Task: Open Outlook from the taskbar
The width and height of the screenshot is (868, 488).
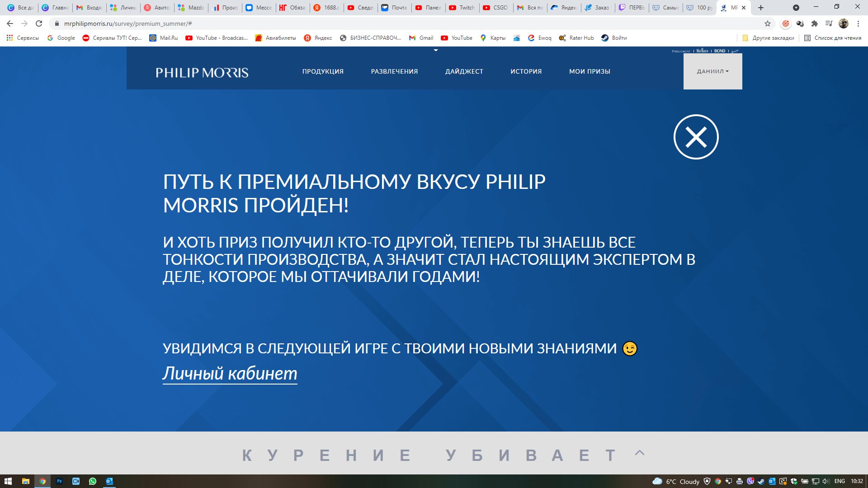Action: click(x=109, y=481)
